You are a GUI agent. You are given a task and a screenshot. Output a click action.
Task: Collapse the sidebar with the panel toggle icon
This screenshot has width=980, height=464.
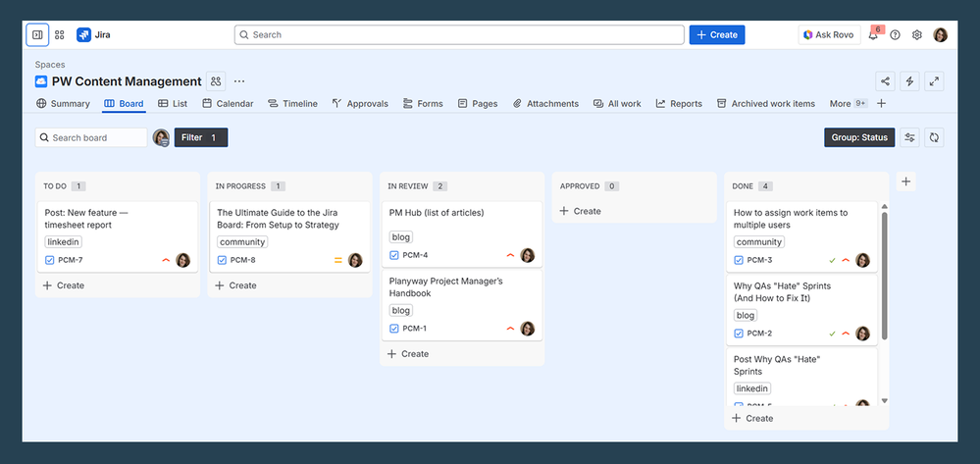coord(37,35)
